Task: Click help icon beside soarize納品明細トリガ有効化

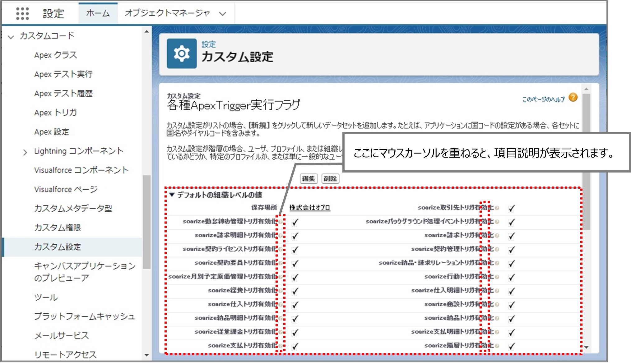Action: 281,318
